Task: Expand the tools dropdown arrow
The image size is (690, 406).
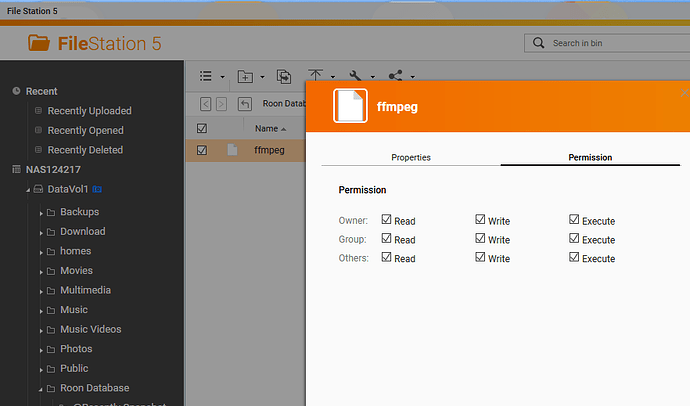Action: tap(373, 77)
